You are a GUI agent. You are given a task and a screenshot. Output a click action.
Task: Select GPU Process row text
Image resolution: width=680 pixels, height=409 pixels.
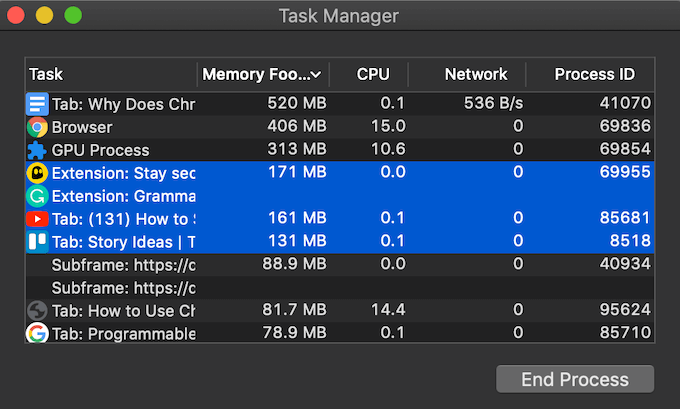click(x=100, y=150)
